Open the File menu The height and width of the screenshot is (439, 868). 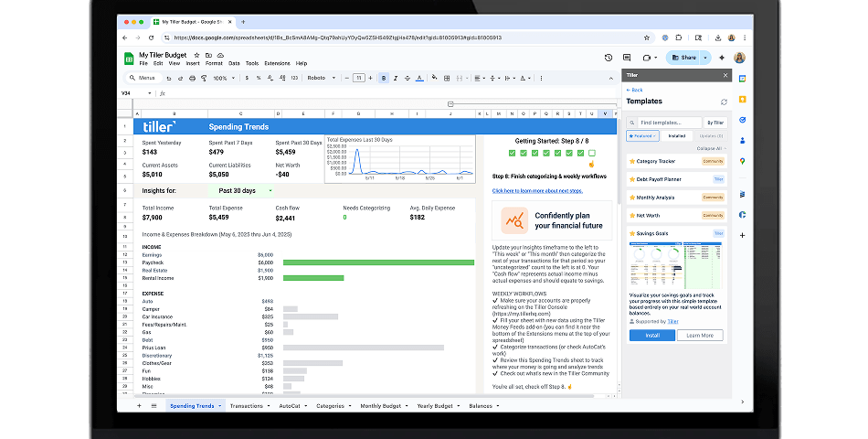point(143,63)
